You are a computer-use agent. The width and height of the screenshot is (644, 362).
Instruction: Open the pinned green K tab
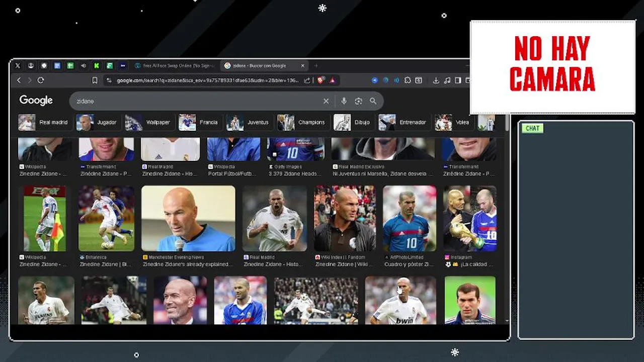click(x=96, y=66)
